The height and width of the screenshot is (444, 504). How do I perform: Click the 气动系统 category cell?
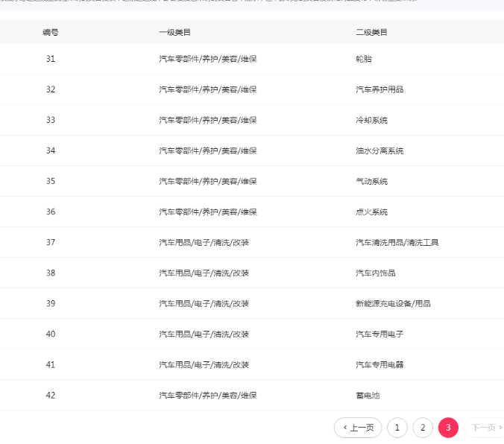coord(371,181)
